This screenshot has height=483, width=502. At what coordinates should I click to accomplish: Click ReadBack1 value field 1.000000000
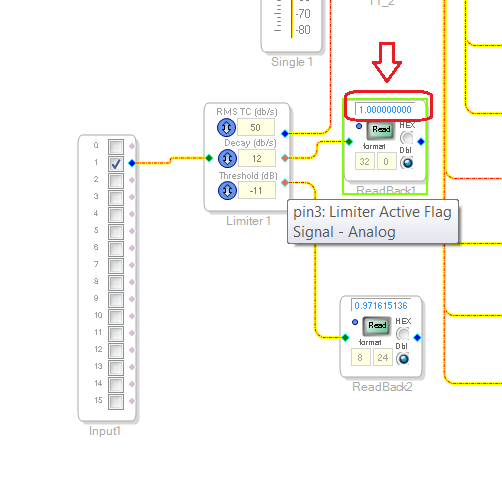click(x=385, y=109)
